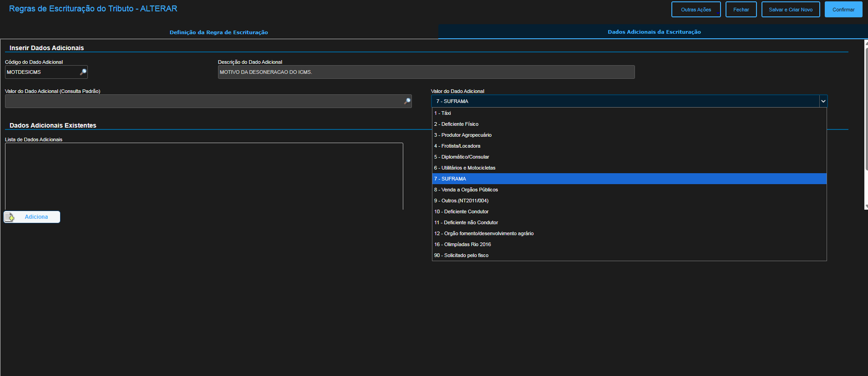868x376 pixels.
Task: Click Salvar e Criar Novo
Action: (x=790, y=10)
